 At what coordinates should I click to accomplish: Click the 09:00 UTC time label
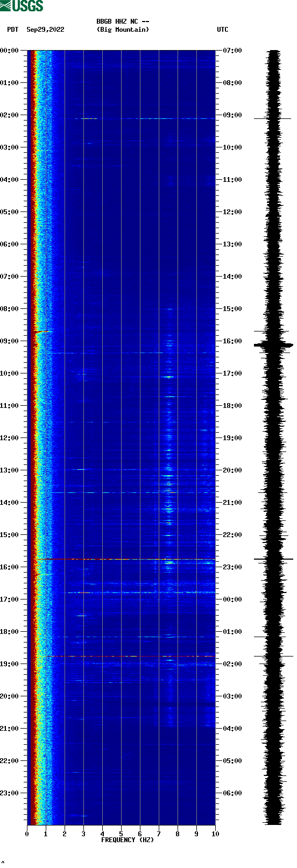232,115
